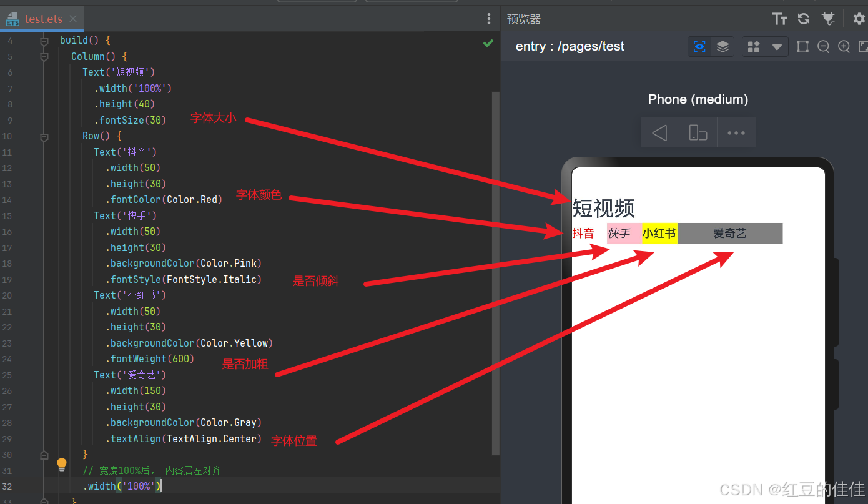Viewport: 868px width, 504px height.
Task: Click code line '.height(40)'
Action: click(124, 104)
